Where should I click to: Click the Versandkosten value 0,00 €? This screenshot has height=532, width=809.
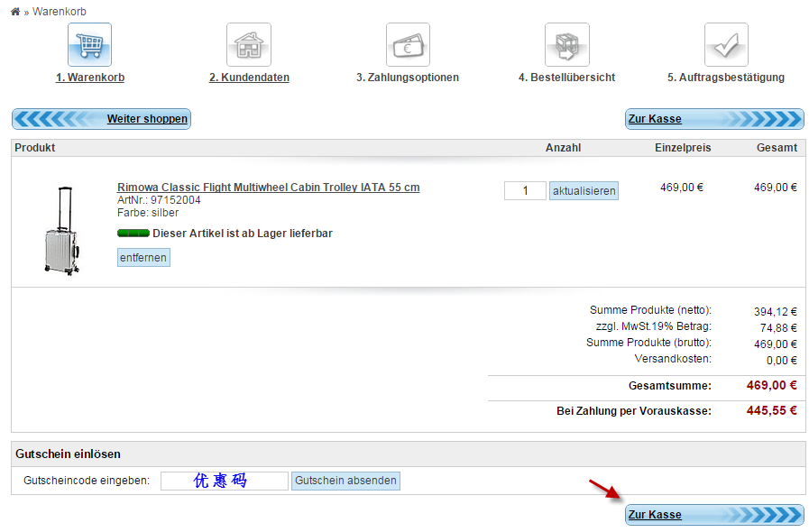click(x=782, y=361)
